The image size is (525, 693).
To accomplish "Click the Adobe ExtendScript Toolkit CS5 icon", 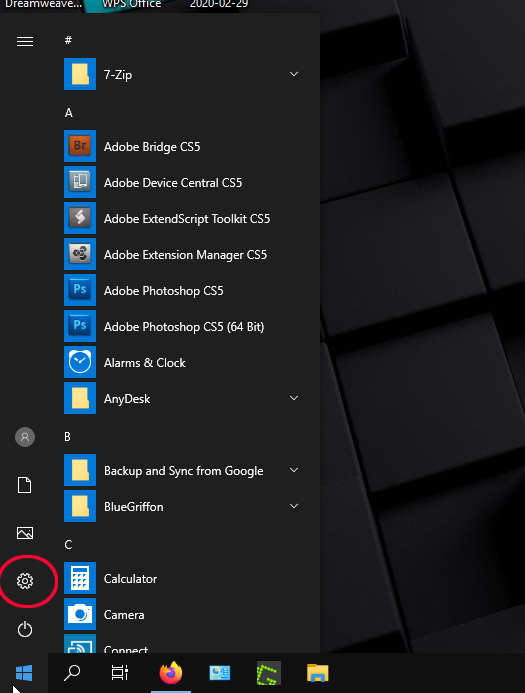I will [80, 218].
